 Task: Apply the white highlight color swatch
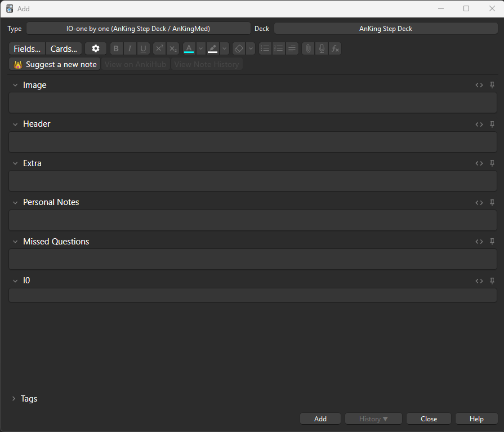pyautogui.click(x=213, y=49)
